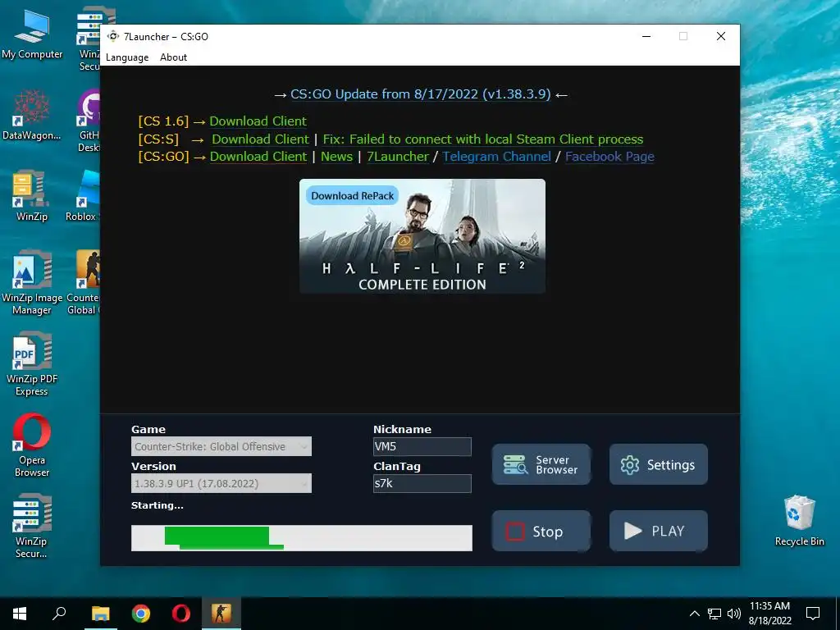
Task: Open Telegram Channel link
Action: (496, 157)
